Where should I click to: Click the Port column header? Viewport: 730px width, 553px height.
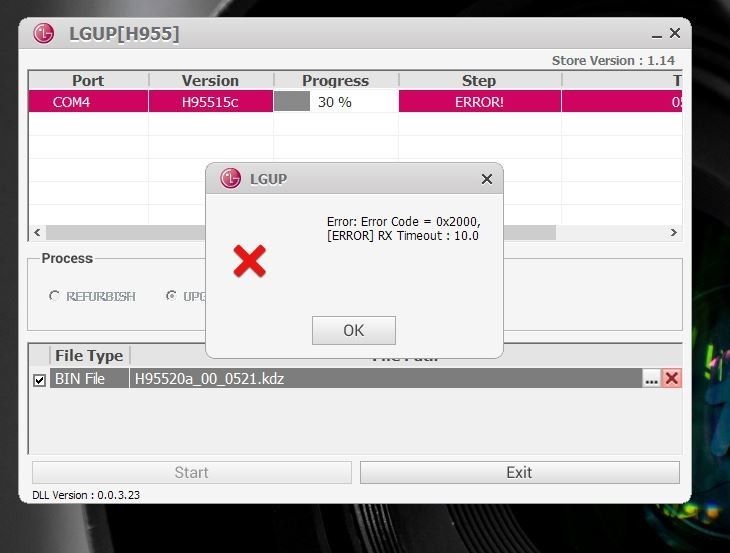coord(88,81)
